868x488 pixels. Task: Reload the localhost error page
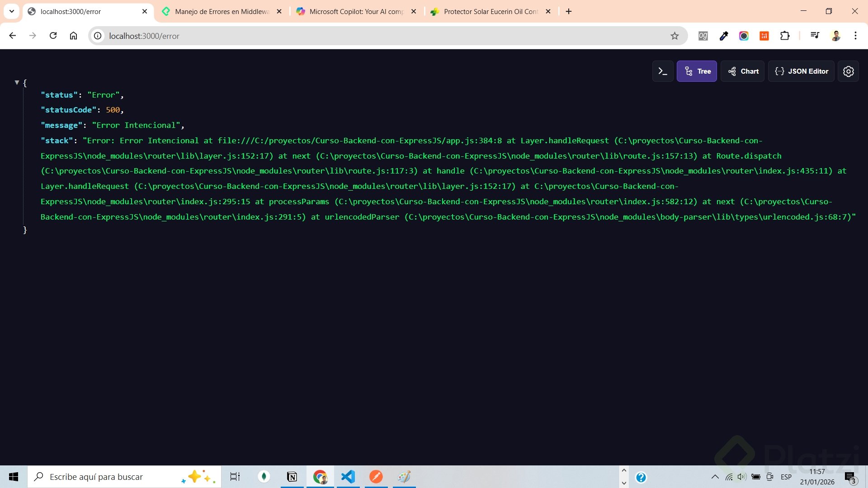point(53,36)
